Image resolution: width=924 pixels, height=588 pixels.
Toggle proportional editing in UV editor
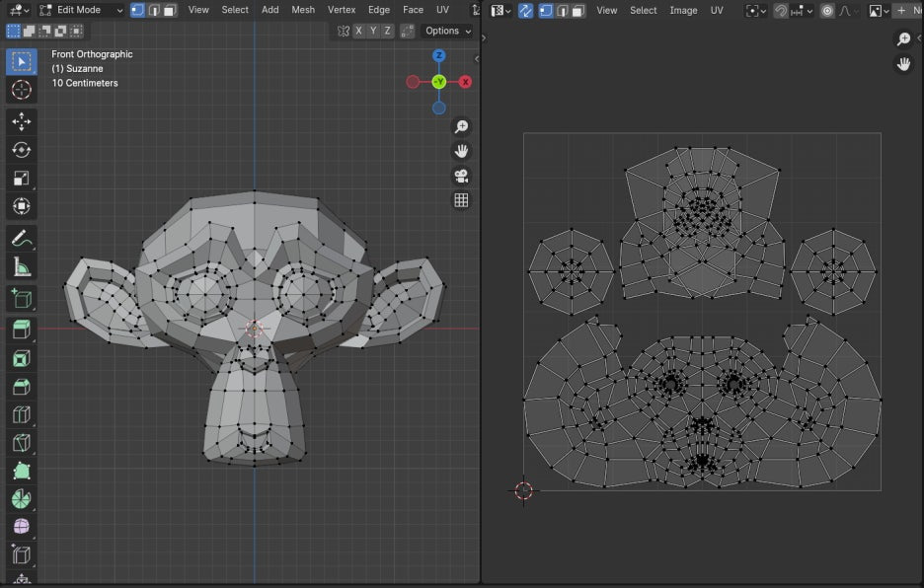pos(827,11)
